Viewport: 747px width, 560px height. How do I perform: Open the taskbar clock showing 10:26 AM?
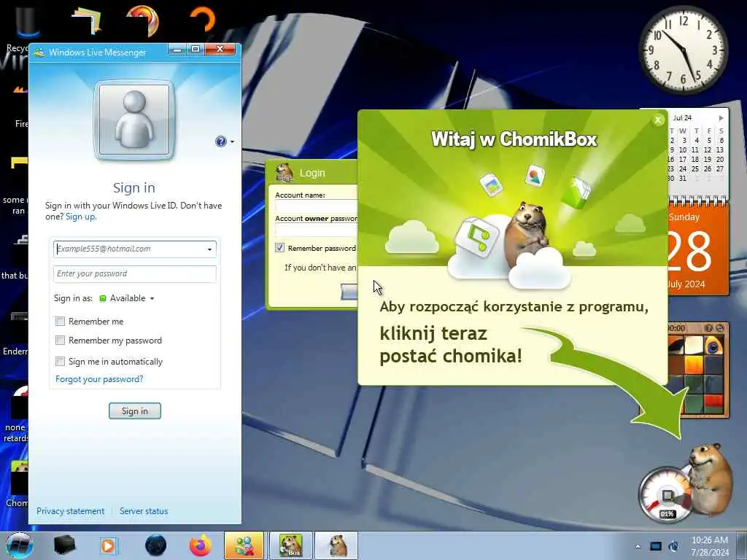tap(709, 546)
